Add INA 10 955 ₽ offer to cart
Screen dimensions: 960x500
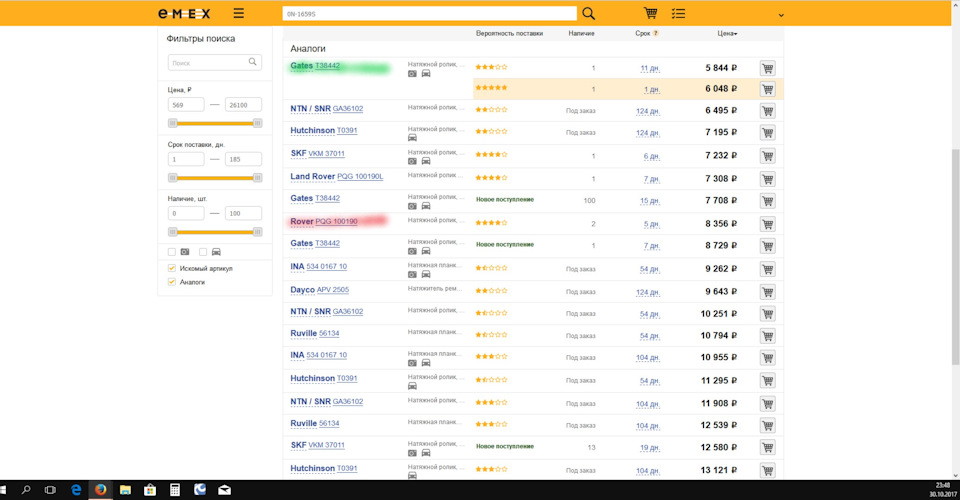767,358
